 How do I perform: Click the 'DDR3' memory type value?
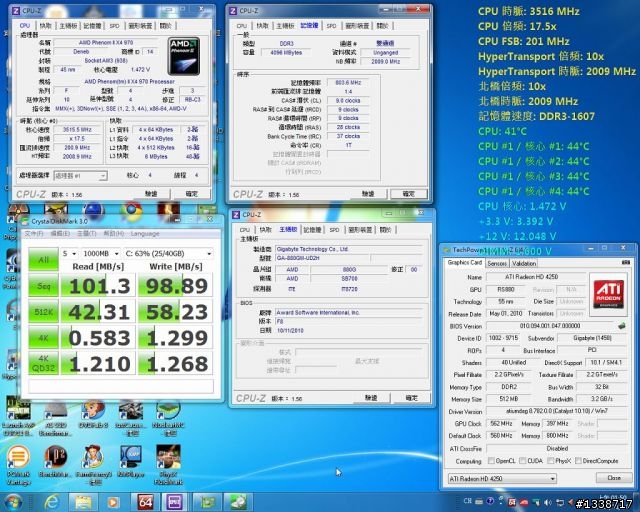coord(286,43)
